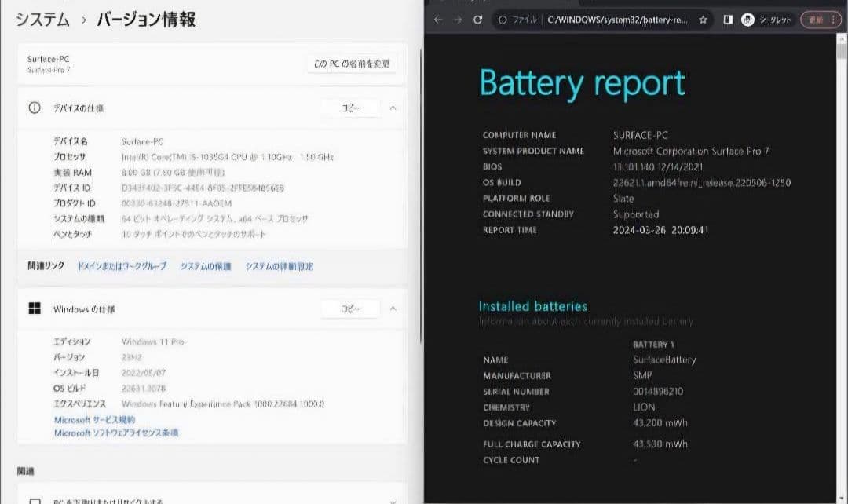The image size is (848, 504).
Task: Reload the battery report page
Action: click(x=479, y=20)
